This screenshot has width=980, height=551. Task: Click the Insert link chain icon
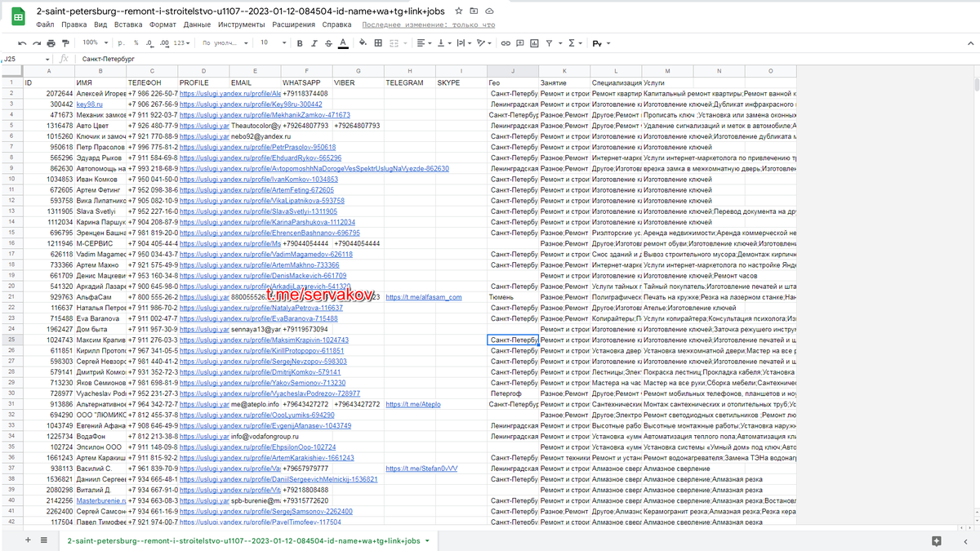(506, 43)
